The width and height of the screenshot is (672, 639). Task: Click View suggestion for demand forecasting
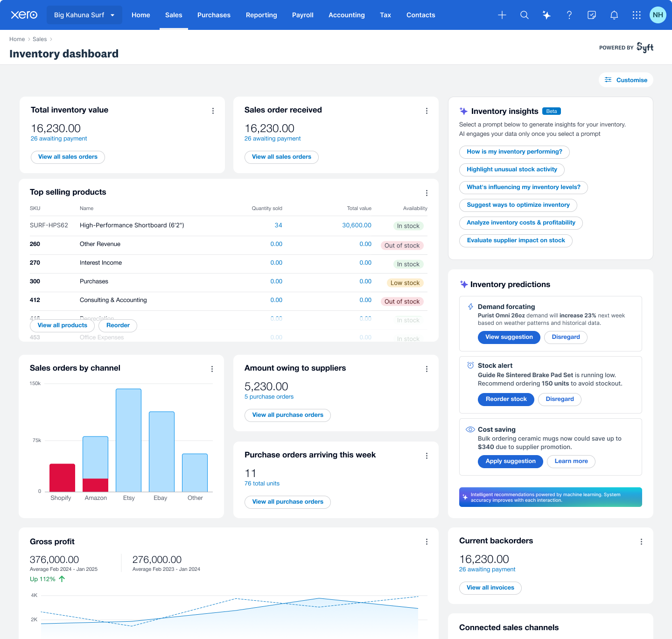[x=509, y=337]
